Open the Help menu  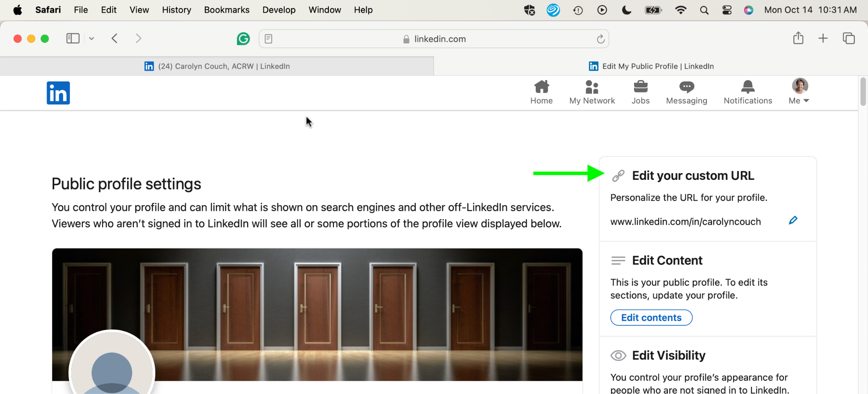pos(363,10)
